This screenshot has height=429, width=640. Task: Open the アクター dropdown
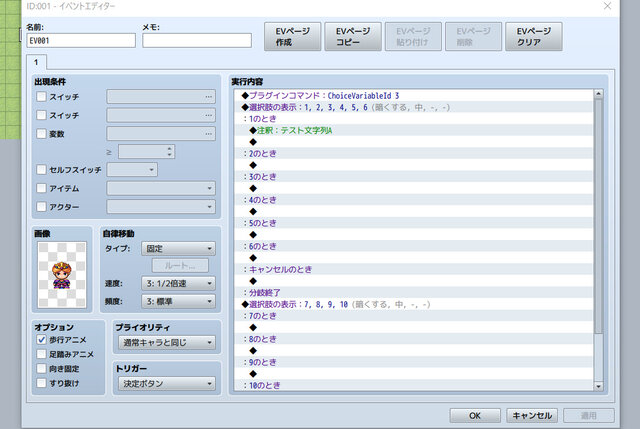point(161,207)
